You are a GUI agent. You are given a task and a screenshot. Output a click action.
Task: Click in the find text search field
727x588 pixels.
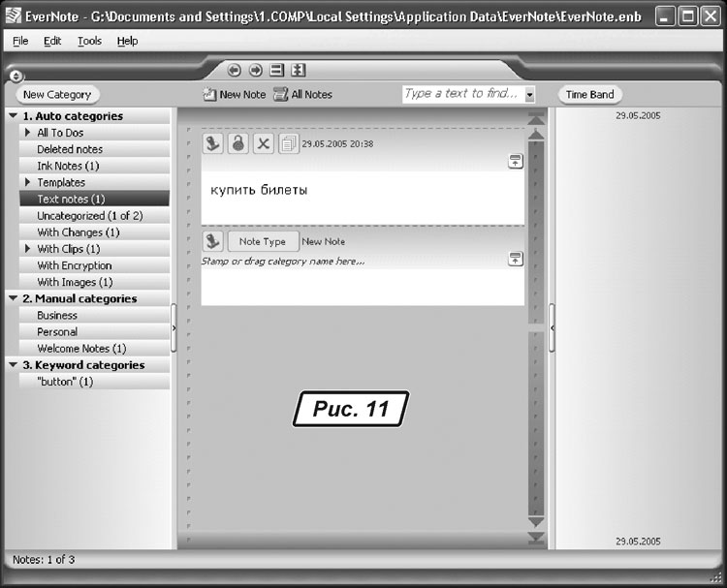click(461, 94)
